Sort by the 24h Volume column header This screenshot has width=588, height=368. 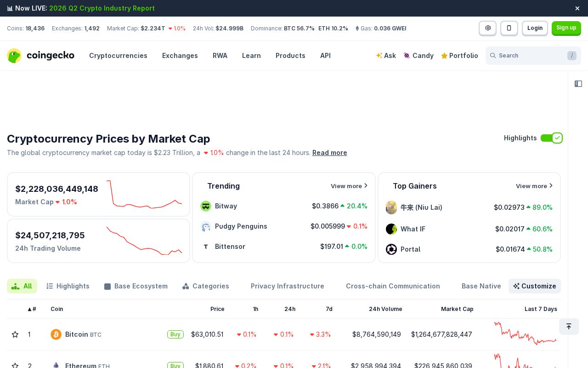[x=385, y=309]
